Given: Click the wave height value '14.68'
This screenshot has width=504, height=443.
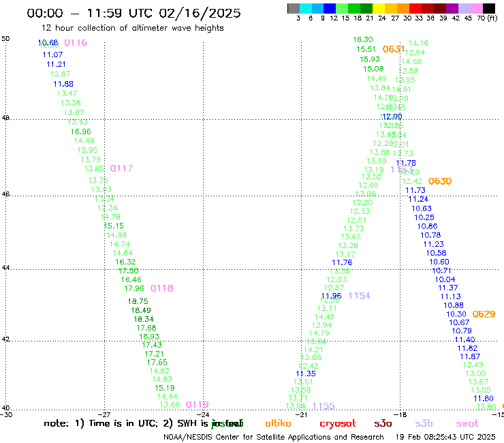Looking at the screenshot, I should 411,61.
